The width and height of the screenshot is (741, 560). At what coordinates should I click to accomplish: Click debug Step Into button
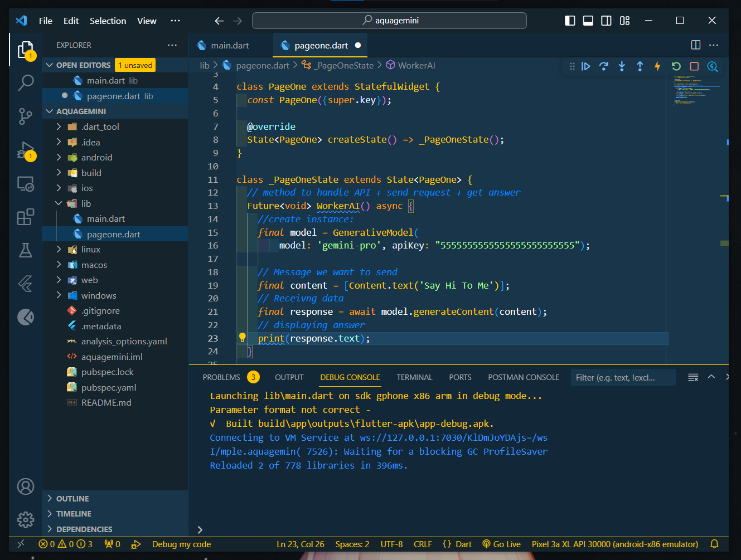622,66
